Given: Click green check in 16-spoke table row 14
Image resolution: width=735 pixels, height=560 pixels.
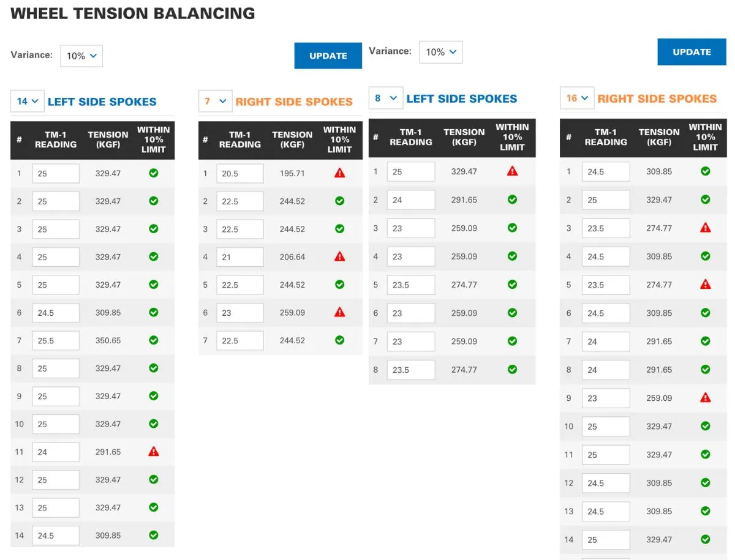Looking at the screenshot, I should tap(706, 539).
